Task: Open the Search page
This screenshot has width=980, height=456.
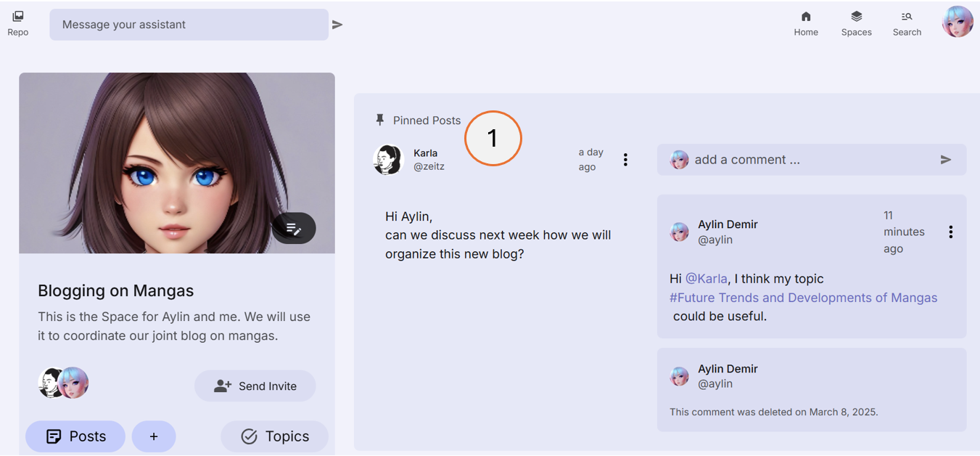Action: 906,24
